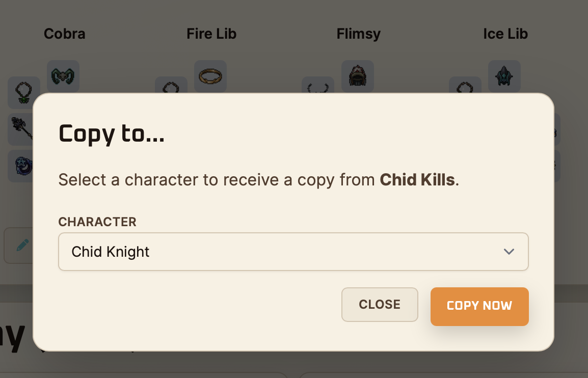588x378 pixels.
Task: Click the Cobra set weapon icon
Action: [21, 129]
